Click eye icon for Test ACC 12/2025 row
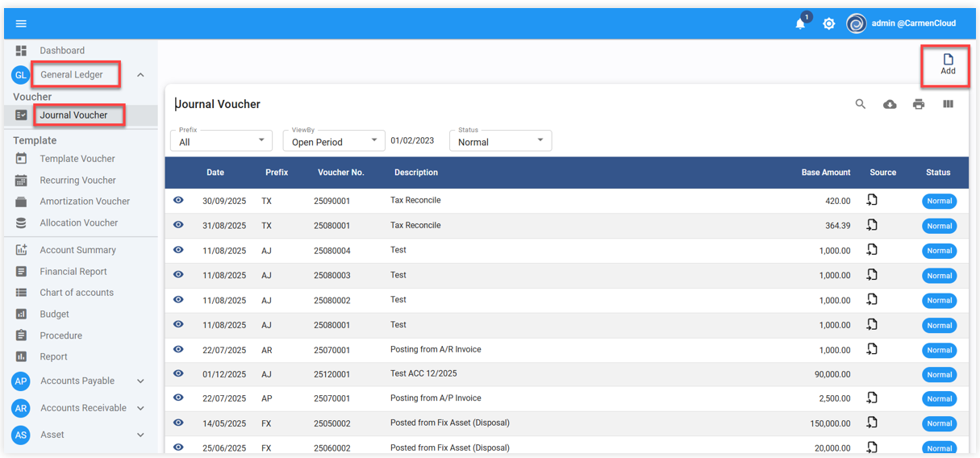 click(x=178, y=373)
